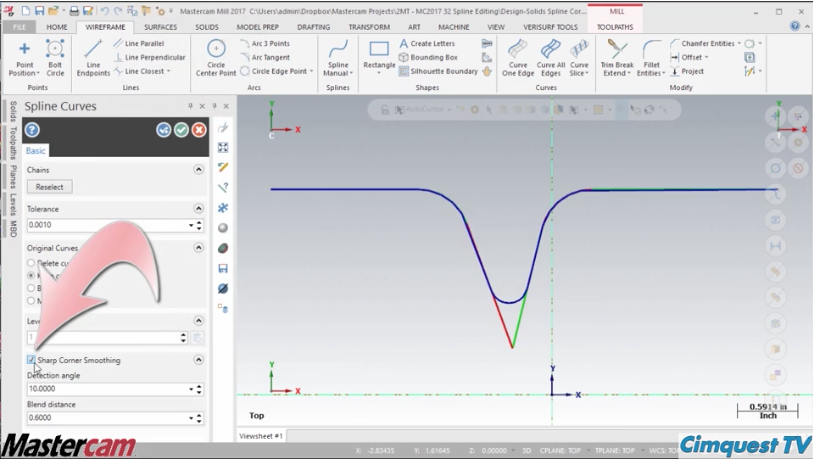The image size is (813, 460).
Task: Open the FILE menu
Action: (x=19, y=27)
